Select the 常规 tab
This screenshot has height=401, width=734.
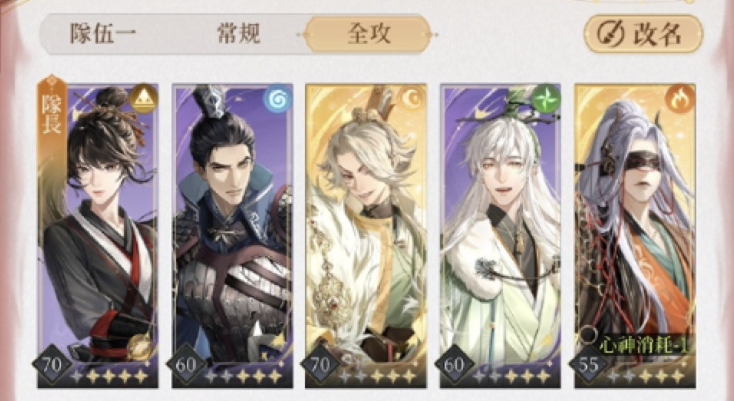238,34
